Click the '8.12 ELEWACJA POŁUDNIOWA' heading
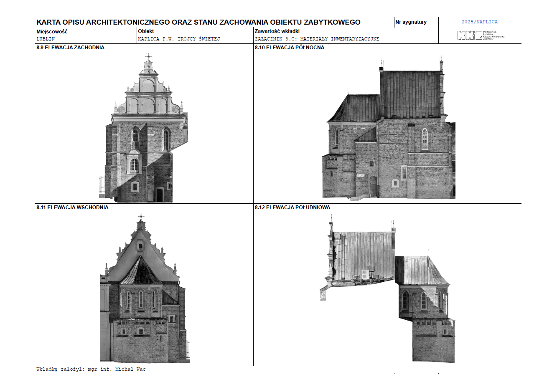The width and height of the screenshot is (557, 392). pos(292,207)
